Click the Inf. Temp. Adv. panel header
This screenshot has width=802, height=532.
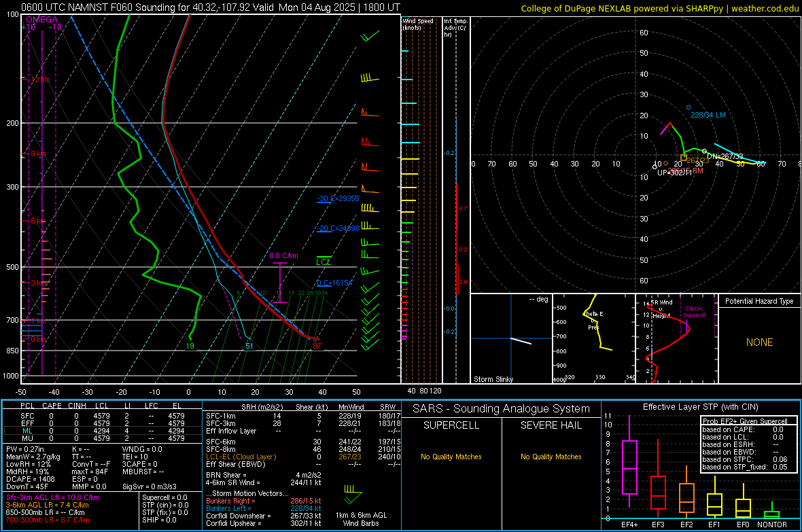pyautogui.click(x=455, y=28)
